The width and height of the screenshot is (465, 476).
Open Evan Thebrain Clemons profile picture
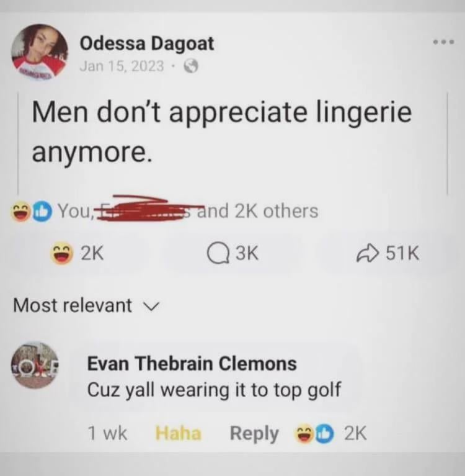(35, 366)
